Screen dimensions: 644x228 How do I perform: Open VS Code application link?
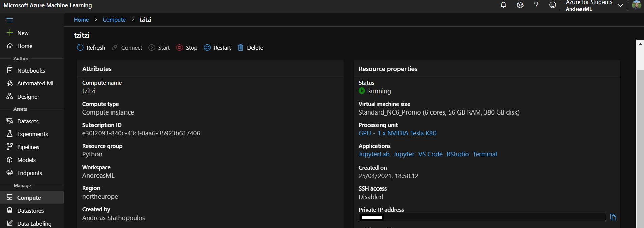[x=430, y=154]
